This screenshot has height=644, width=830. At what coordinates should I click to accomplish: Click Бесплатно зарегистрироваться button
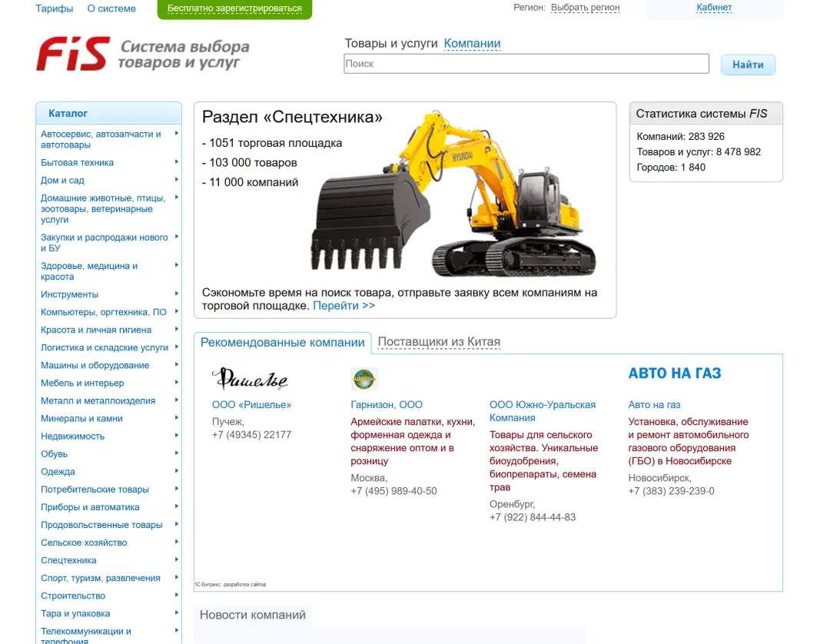[x=234, y=9]
